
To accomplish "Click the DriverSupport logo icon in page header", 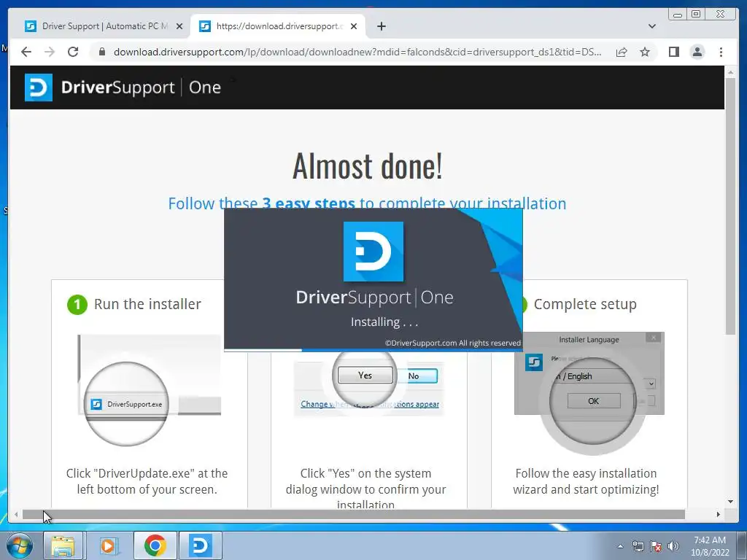I will pyautogui.click(x=39, y=87).
